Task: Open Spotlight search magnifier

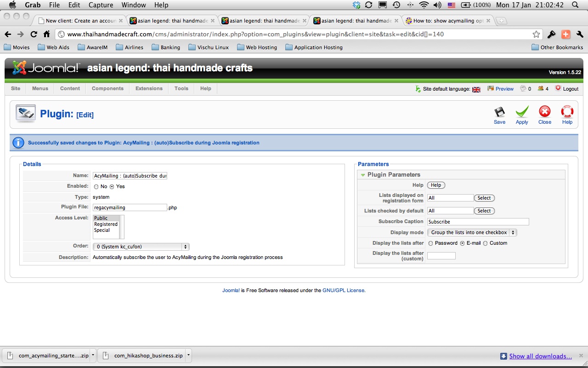Action: click(575, 5)
